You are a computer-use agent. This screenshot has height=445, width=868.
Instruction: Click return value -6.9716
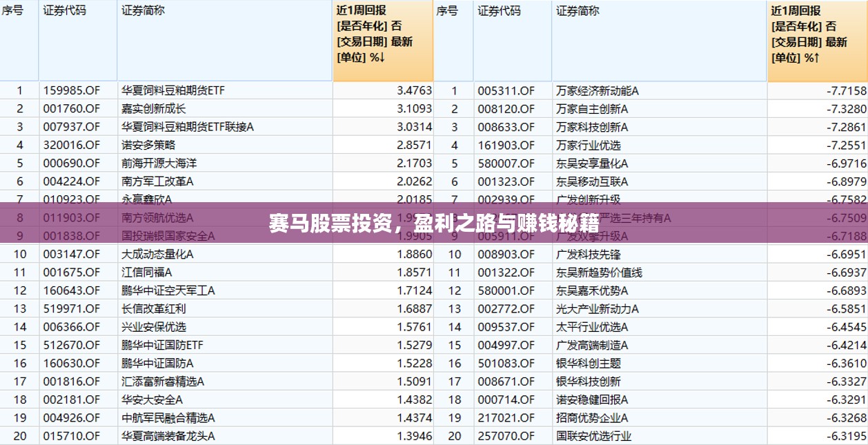[x=846, y=164]
